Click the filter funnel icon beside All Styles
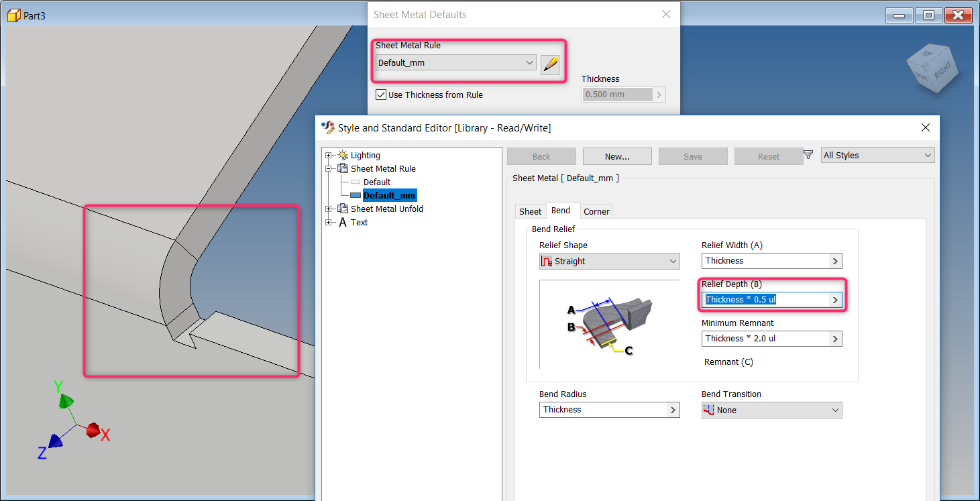This screenshot has width=980, height=501. pyautogui.click(x=808, y=155)
